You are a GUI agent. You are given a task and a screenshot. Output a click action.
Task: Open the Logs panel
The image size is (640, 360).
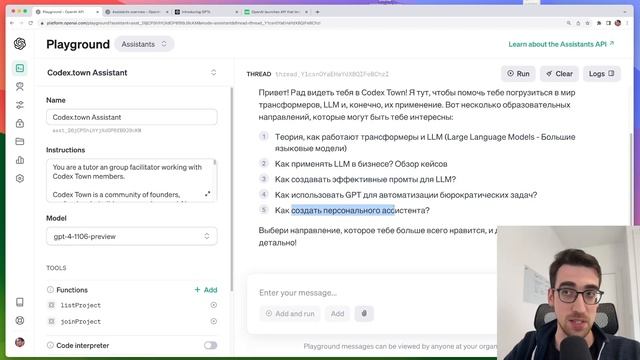click(602, 74)
